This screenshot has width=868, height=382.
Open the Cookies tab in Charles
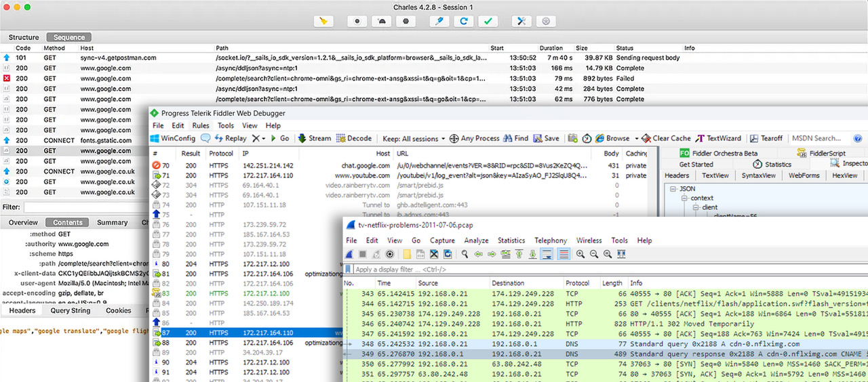(x=118, y=310)
